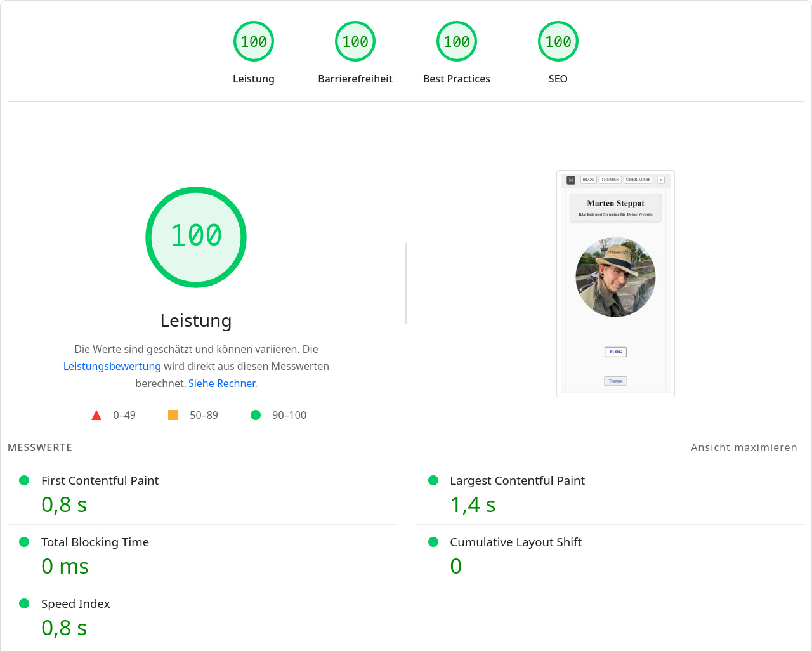Select THEMEN in the preview navigation

tap(610, 180)
